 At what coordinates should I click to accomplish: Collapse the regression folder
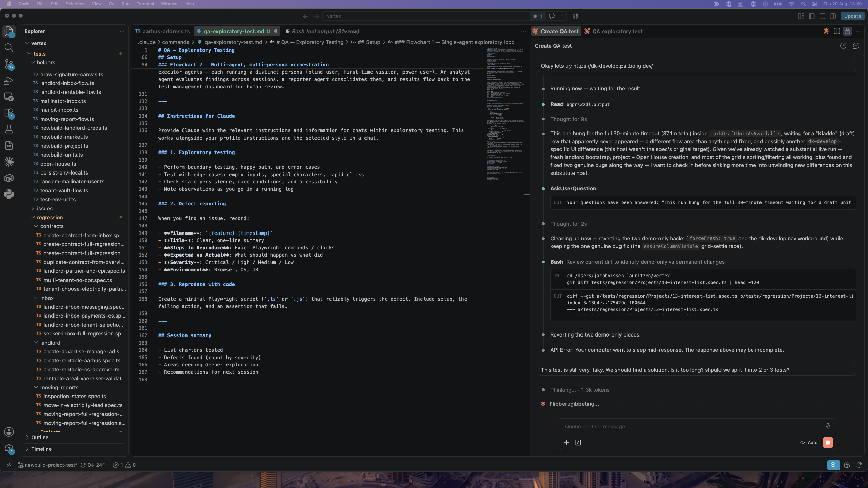click(50, 217)
